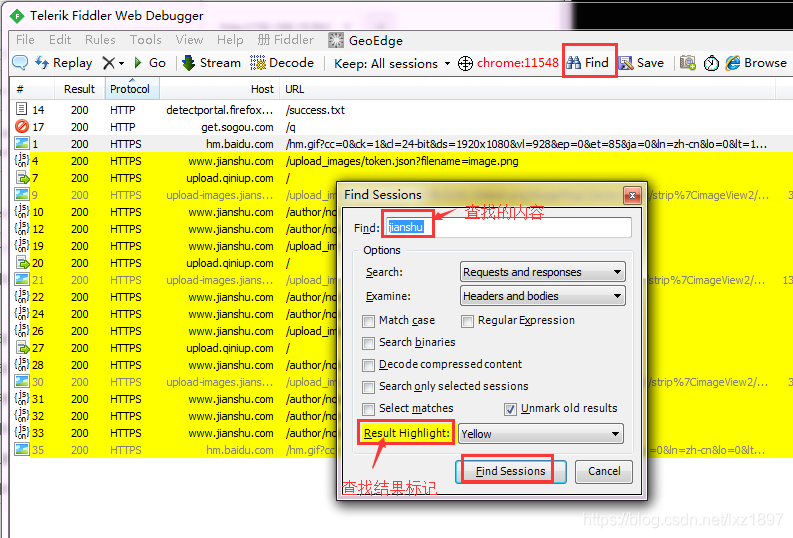Sort sessions by Host column header
Screen dimensions: 793x538
tap(219, 89)
